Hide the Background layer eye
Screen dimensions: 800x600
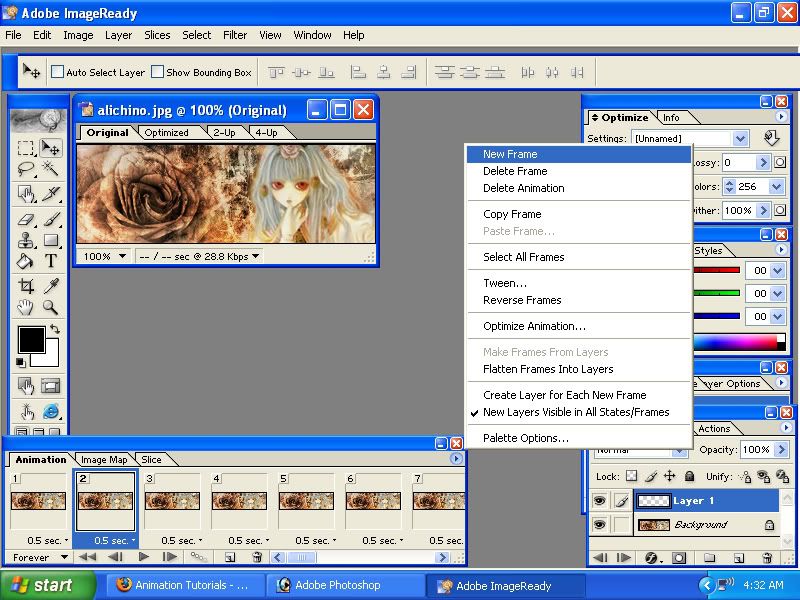click(599, 524)
